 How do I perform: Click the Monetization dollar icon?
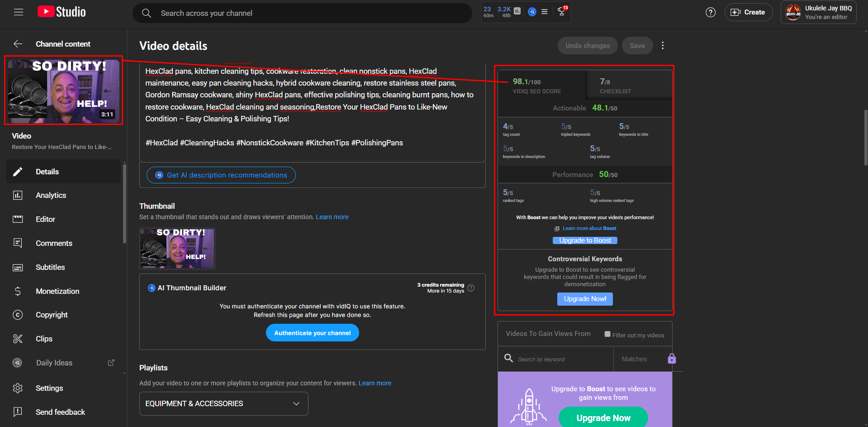(18, 291)
